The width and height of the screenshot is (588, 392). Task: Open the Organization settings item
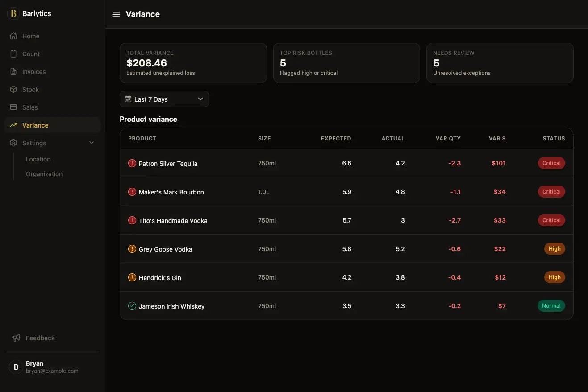point(44,174)
